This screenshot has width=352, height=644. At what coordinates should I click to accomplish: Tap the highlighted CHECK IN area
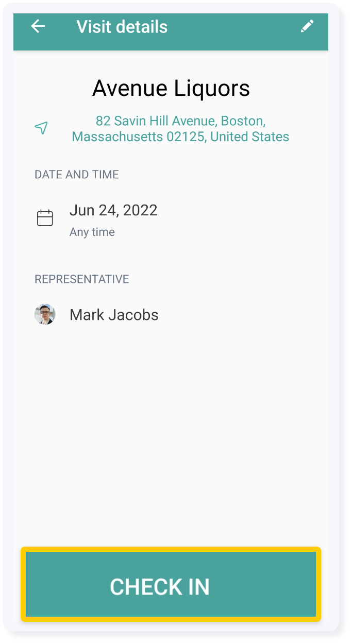(171, 585)
